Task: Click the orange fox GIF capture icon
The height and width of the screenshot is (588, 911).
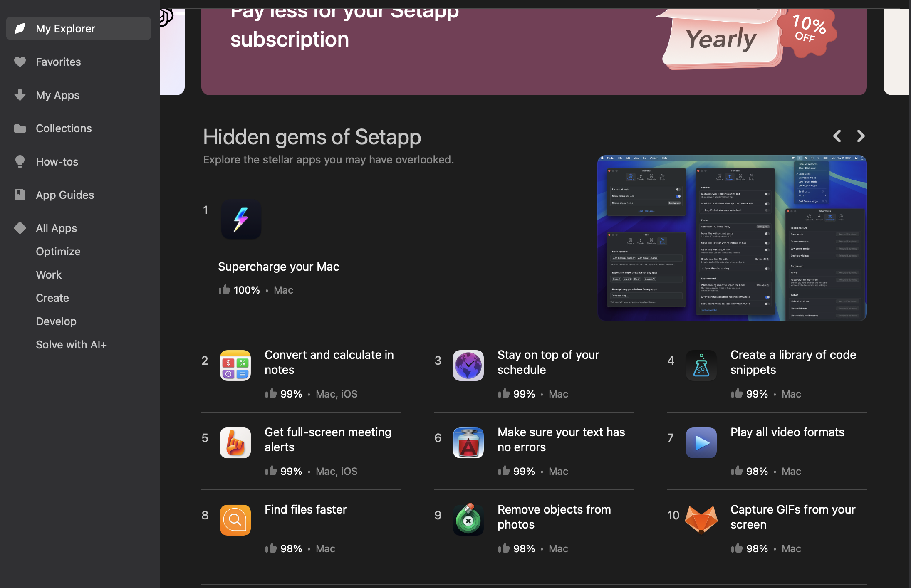Action: pos(701,520)
